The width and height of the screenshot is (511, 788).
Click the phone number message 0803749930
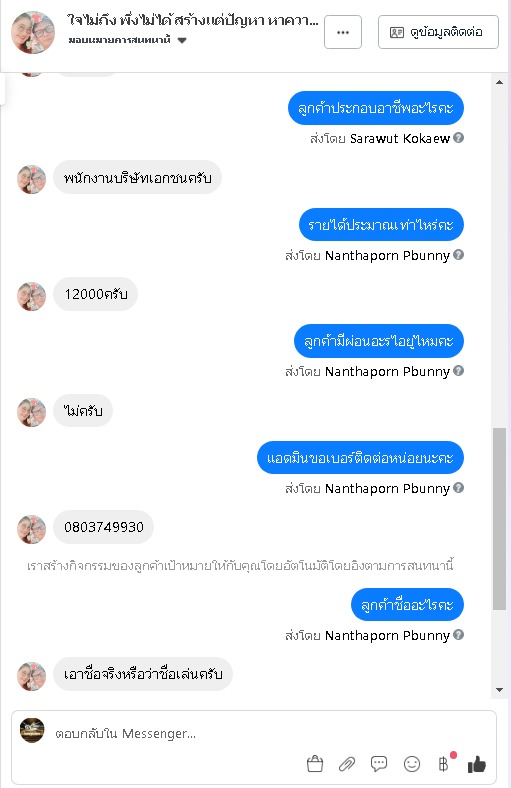[104, 527]
